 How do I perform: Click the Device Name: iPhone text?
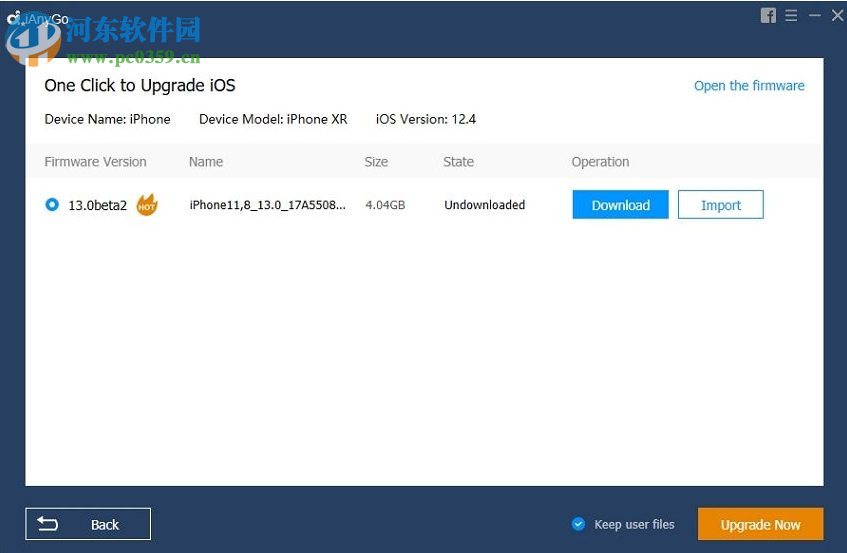(107, 119)
